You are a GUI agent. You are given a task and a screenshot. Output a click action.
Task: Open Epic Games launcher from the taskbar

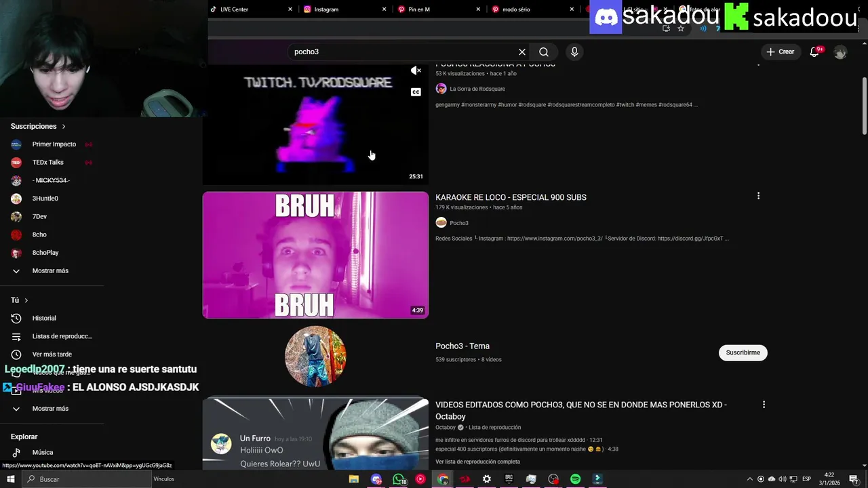click(x=509, y=479)
